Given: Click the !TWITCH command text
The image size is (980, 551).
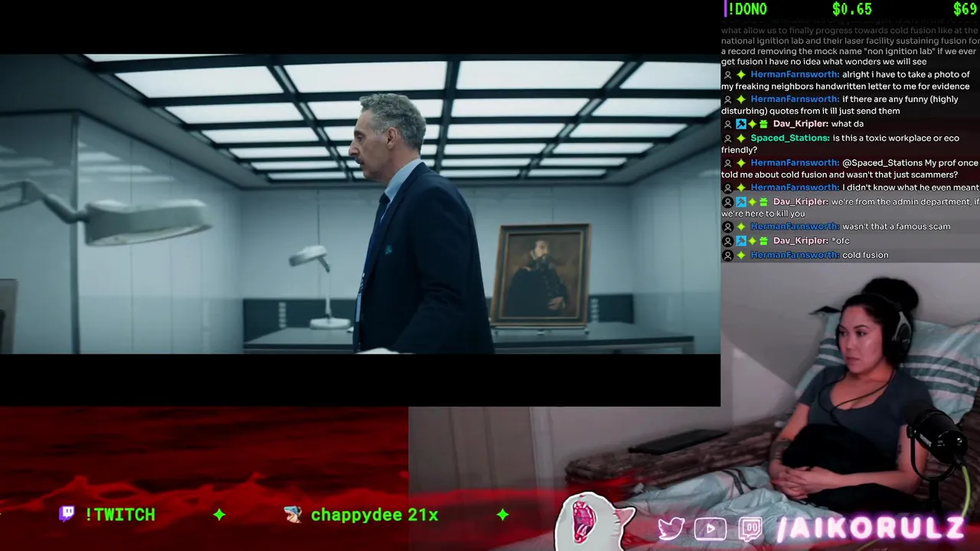Looking at the screenshot, I should point(120,515).
